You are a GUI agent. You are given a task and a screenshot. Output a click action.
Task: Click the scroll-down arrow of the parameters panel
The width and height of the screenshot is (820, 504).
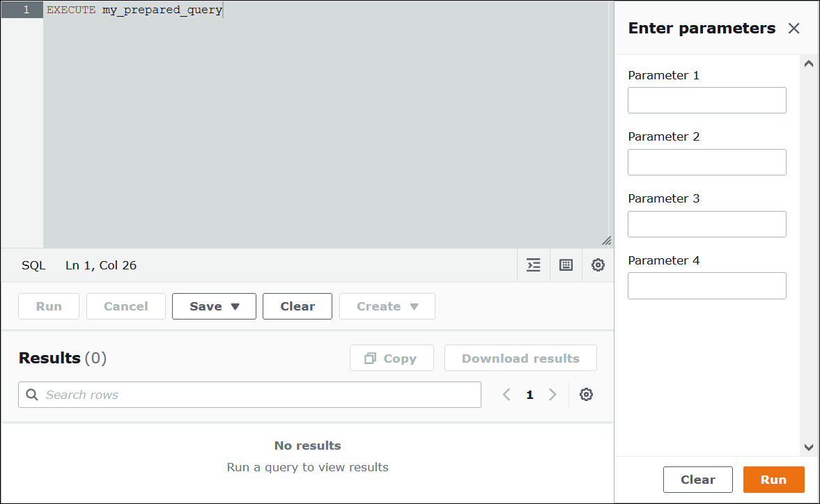point(808,448)
